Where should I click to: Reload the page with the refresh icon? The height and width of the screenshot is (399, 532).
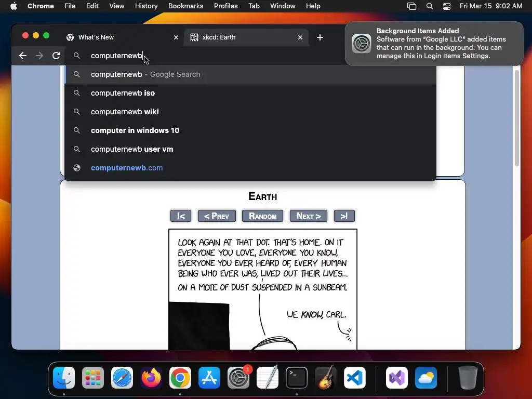[56, 56]
